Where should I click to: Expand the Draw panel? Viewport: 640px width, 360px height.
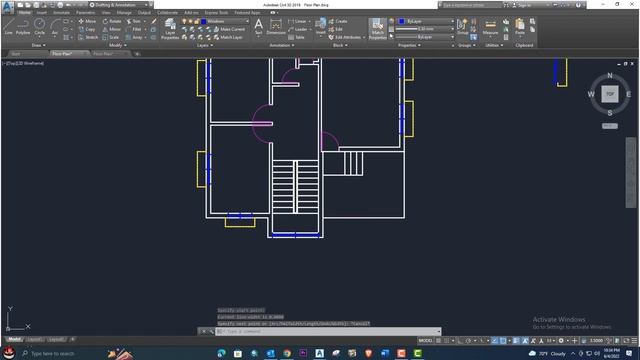coord(39,45)
